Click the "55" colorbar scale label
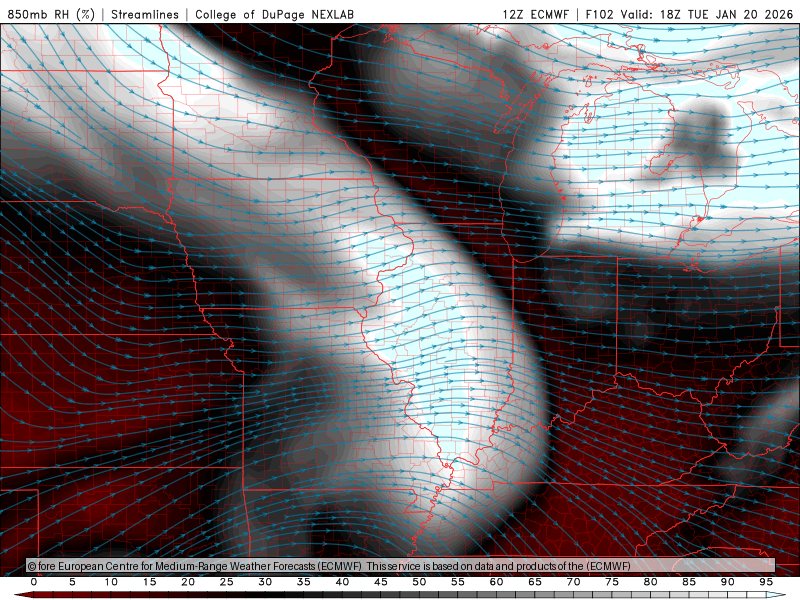The image size is (800, 600). click(458, 582)
